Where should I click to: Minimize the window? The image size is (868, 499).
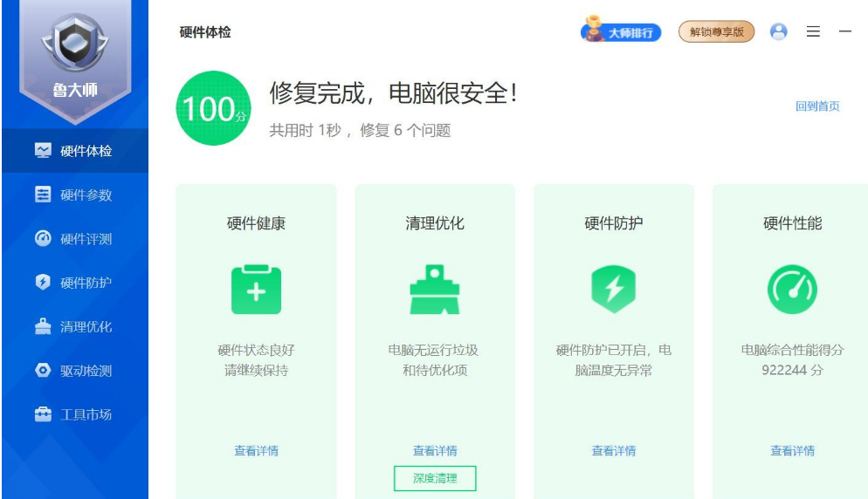[844, 31]
